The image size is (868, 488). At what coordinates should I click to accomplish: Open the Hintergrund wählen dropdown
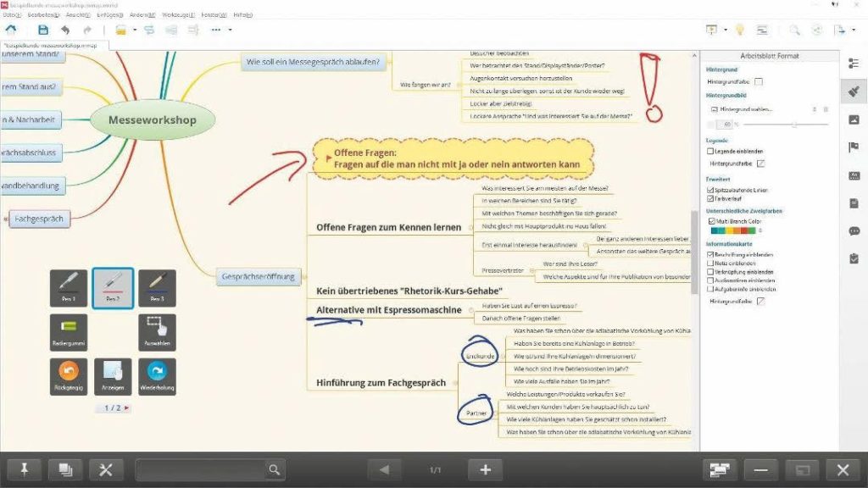760,109
